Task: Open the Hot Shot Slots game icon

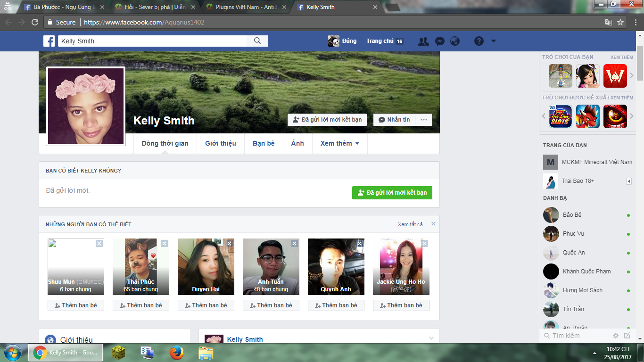Action: (x=561, y=116)
